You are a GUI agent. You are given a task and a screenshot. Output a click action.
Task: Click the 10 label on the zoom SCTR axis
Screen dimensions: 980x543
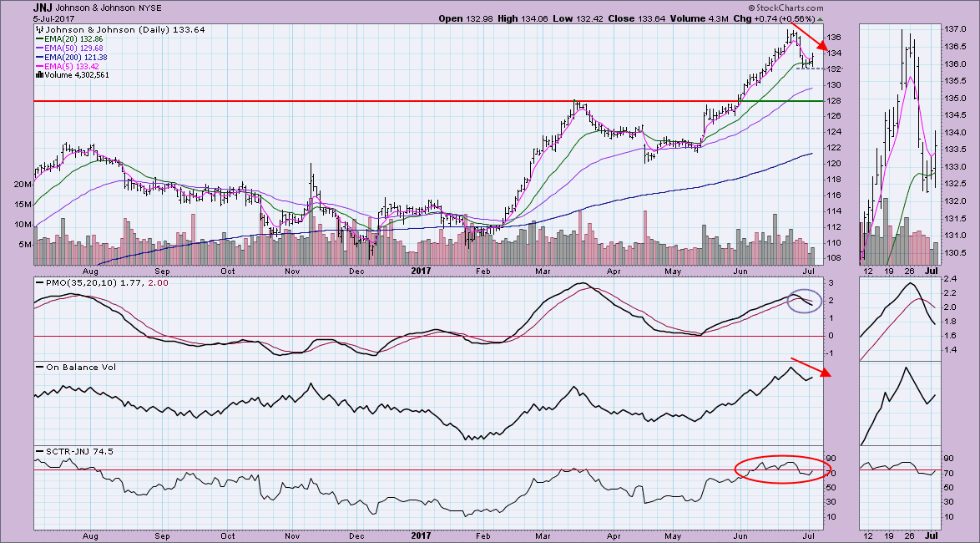coord(948,517)
